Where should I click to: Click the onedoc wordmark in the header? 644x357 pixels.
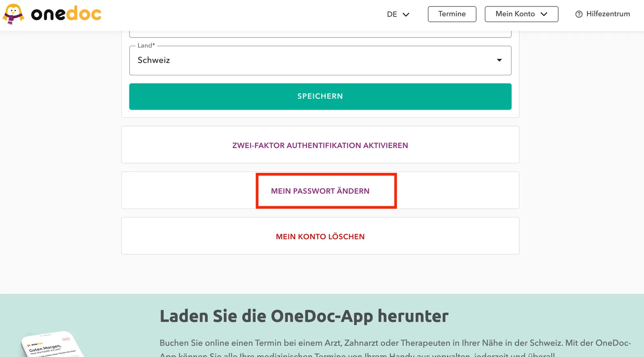point(66,14)
